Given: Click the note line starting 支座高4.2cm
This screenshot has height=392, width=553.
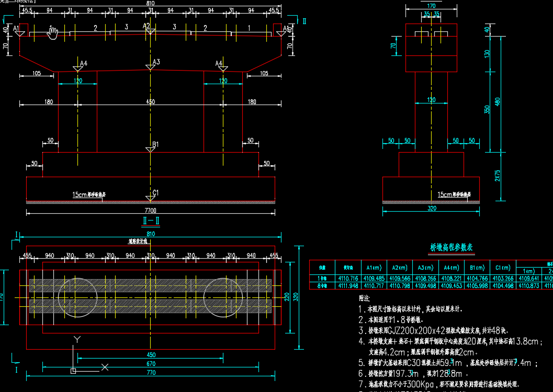Looking at the screenshot, I should click(424, 352).
